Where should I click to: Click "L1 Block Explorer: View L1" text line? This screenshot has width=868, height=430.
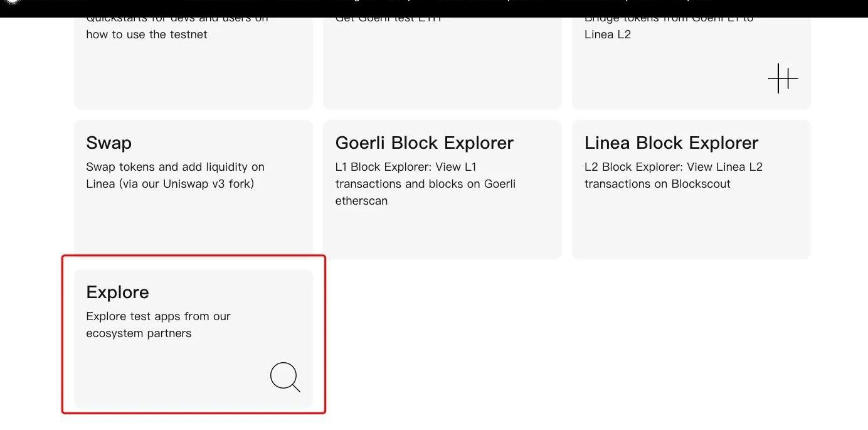[x=406, y=167]
